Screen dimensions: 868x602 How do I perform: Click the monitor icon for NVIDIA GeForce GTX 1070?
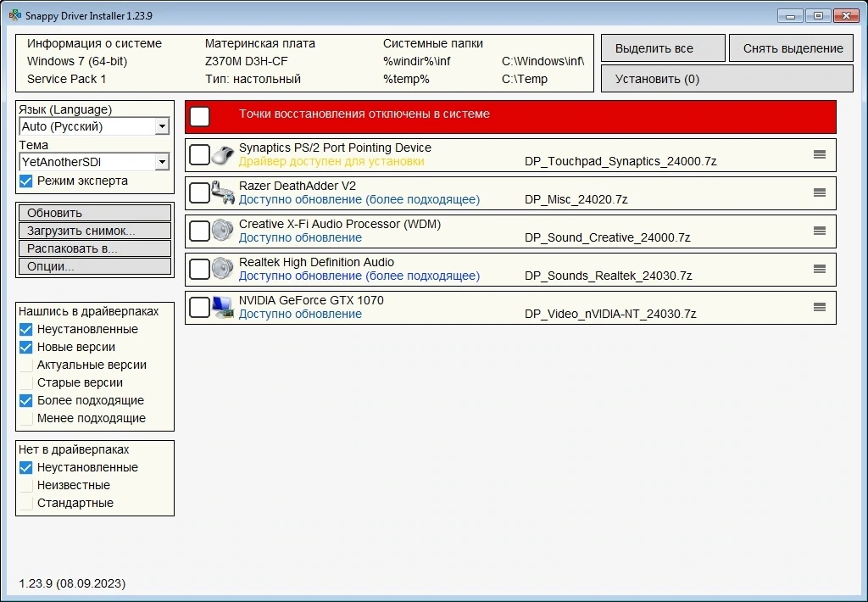tap(223, 308)
